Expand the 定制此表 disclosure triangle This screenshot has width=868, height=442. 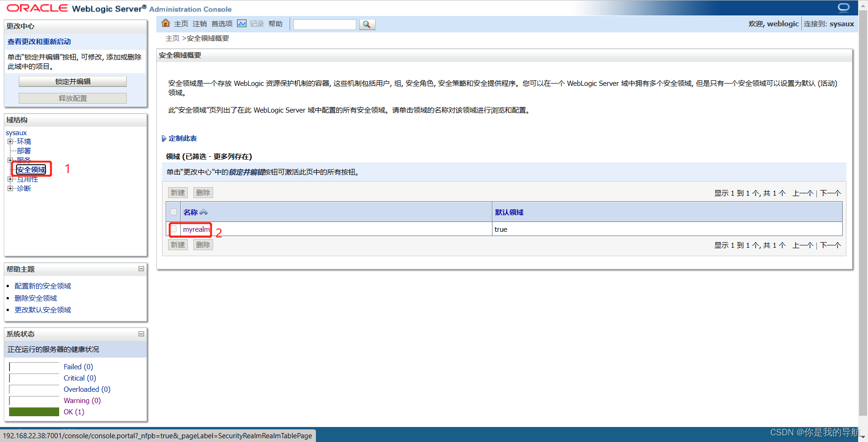(164, 138)
